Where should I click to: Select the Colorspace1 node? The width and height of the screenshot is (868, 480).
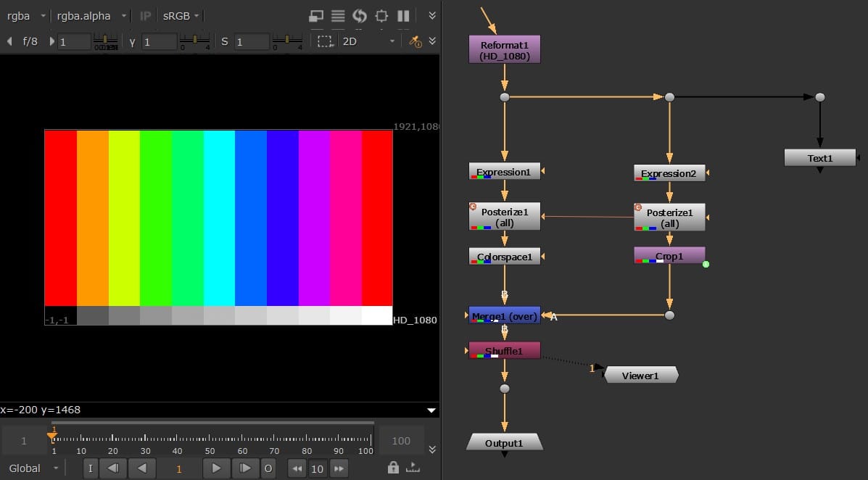(504, 257)
